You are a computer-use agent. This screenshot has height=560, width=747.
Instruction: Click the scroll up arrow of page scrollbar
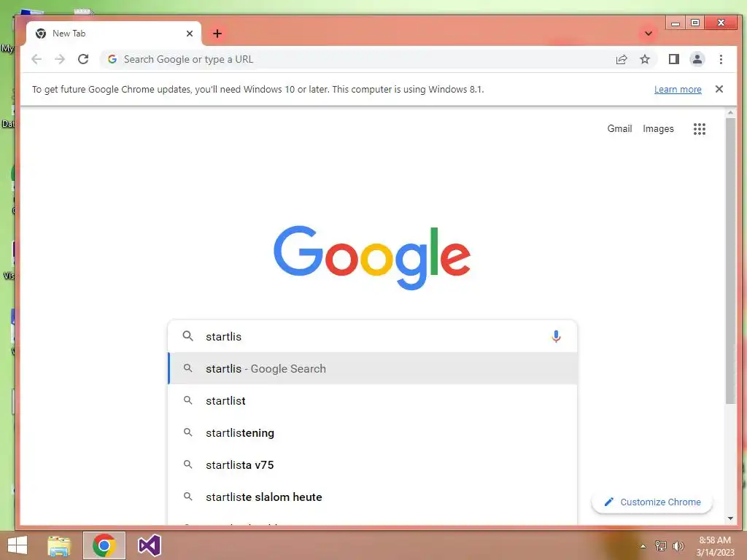[730, 113]
